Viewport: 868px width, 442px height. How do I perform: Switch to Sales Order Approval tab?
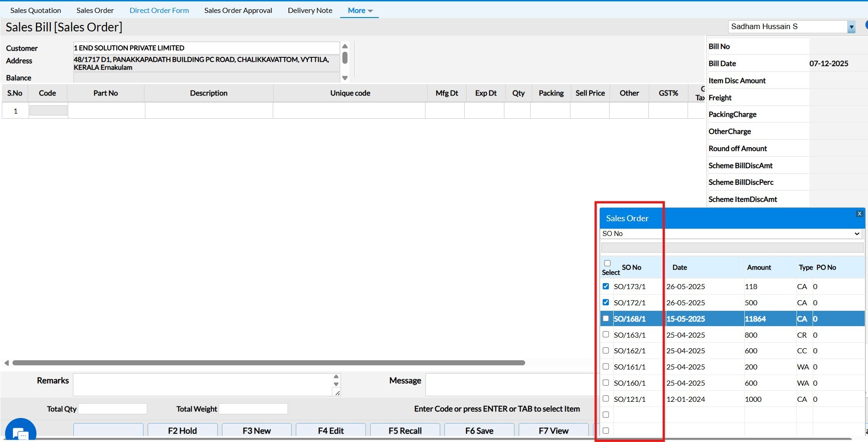point(238,10)
